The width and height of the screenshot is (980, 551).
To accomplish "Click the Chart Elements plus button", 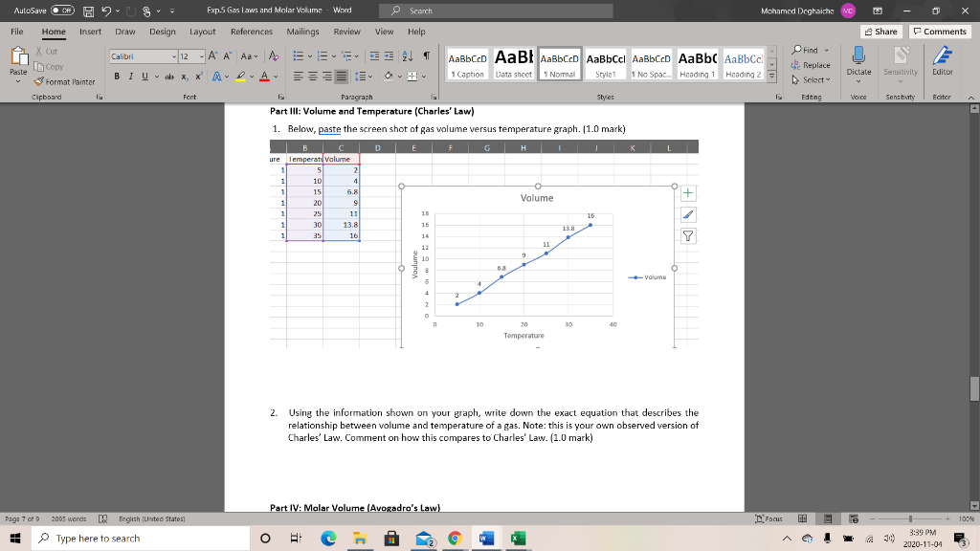I will [687, 193].
